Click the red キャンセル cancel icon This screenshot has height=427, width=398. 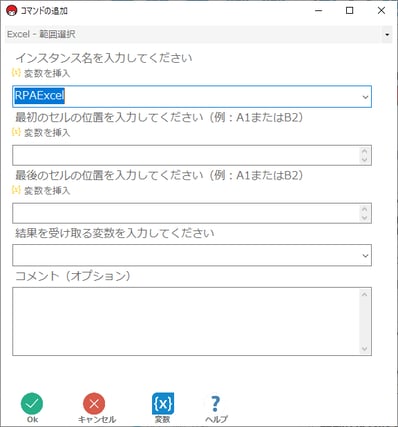94,404
